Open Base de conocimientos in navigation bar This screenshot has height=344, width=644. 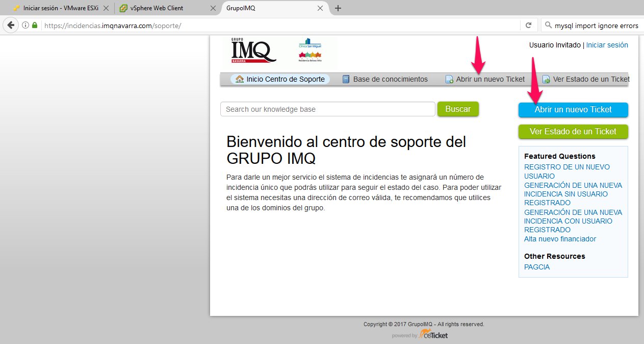385,79
